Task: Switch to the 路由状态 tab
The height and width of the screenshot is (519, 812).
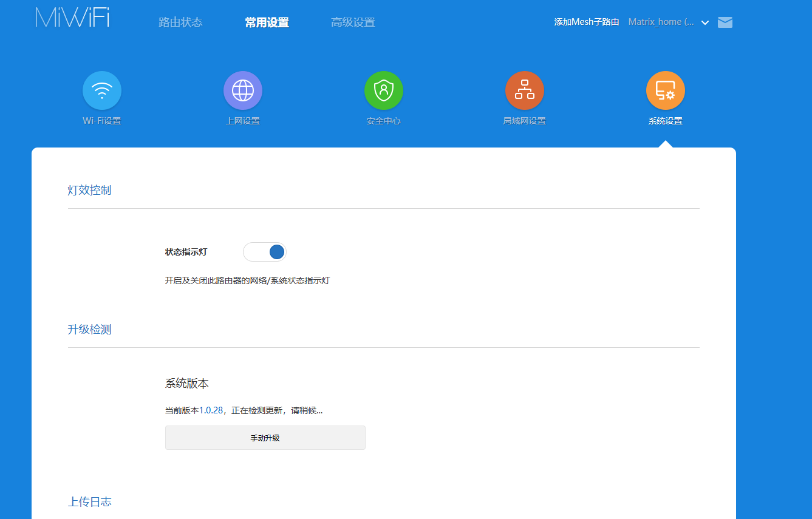Action: [180, 22]
